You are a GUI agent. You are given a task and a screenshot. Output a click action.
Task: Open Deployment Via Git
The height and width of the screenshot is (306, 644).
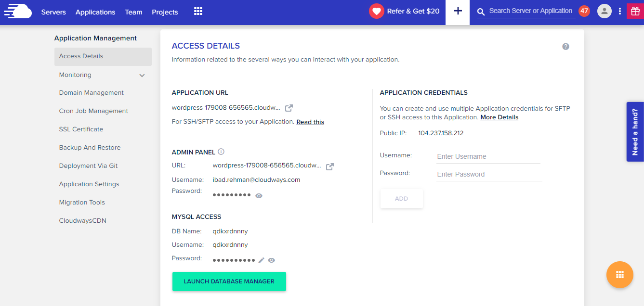(x=88, y=166)
